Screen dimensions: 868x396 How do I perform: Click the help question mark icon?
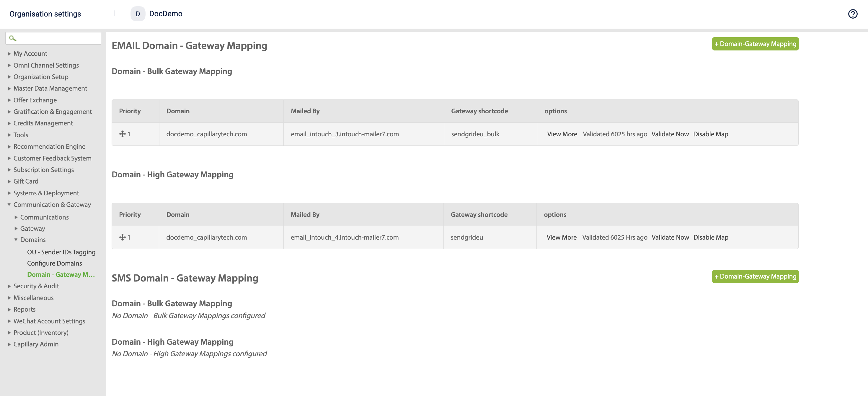853,14
